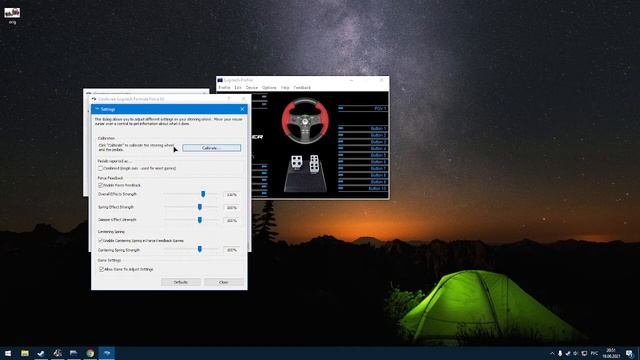Viewport: 640px width, 360px height.
Task: Open the network tray icon
Action: point(584,353)
